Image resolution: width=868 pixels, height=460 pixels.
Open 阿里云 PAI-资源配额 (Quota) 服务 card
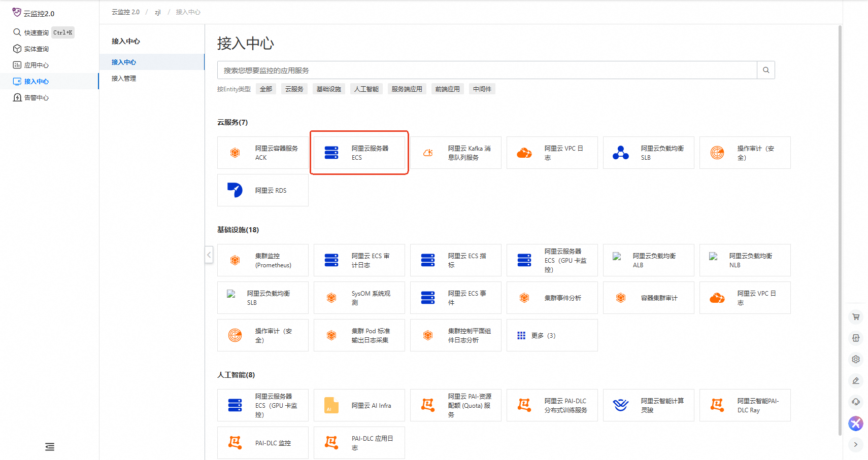[x=456, y=405]
